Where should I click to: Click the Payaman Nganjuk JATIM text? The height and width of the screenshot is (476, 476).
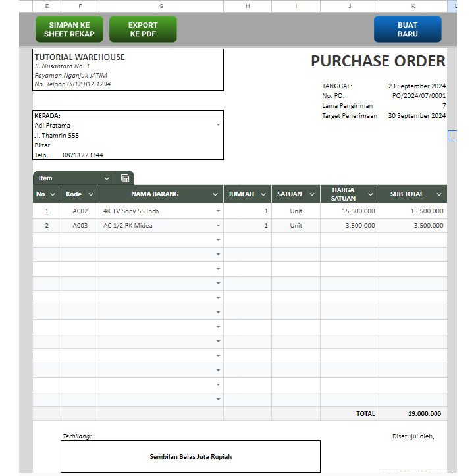70,75
